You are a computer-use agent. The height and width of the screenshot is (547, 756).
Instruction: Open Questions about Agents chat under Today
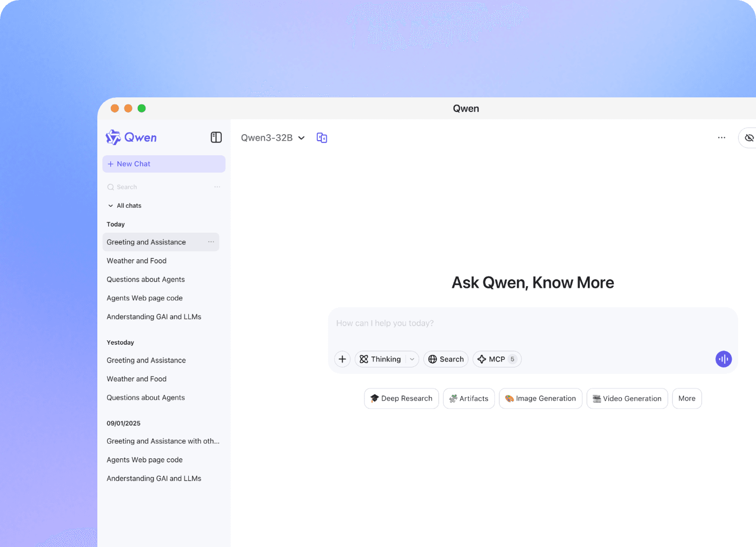tap(145, 280)
